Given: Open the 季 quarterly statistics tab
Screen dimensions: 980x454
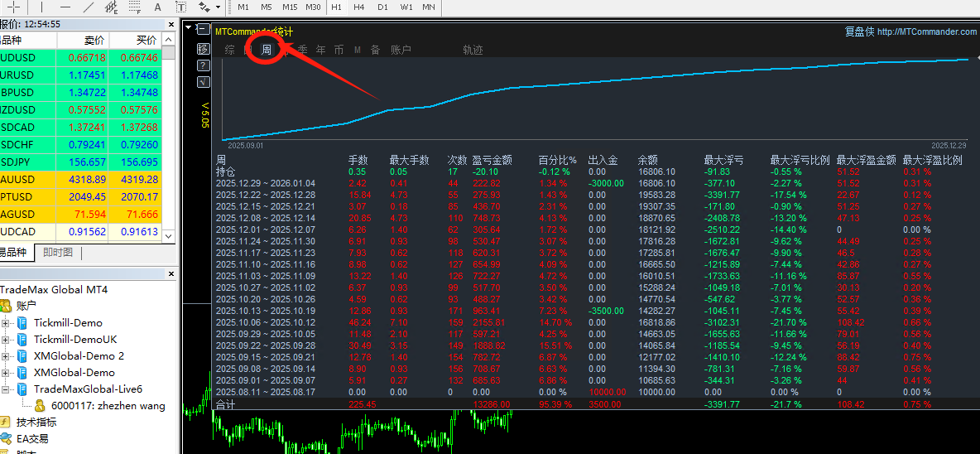Looking at the screenshot, I should [x=302, y=50].
